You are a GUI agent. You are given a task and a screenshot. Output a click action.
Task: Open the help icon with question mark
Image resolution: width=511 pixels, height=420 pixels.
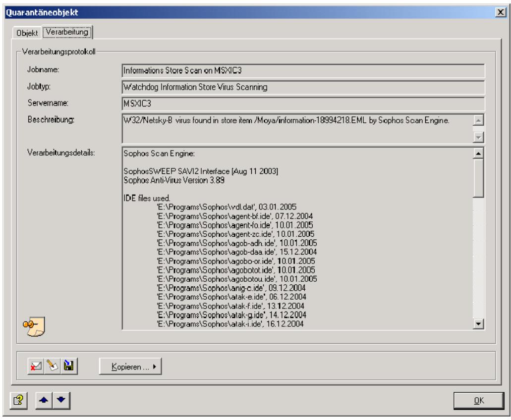[18, 400]
